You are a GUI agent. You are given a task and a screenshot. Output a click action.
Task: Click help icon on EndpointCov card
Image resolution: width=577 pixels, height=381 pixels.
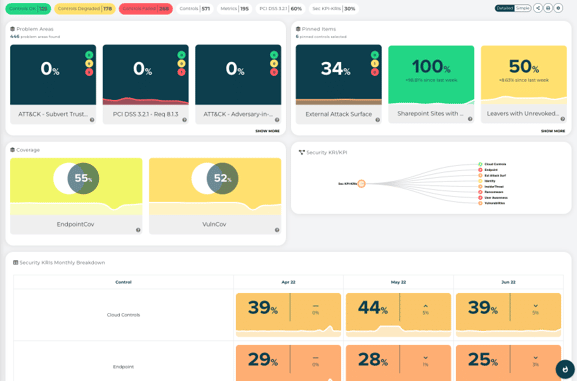138,230
